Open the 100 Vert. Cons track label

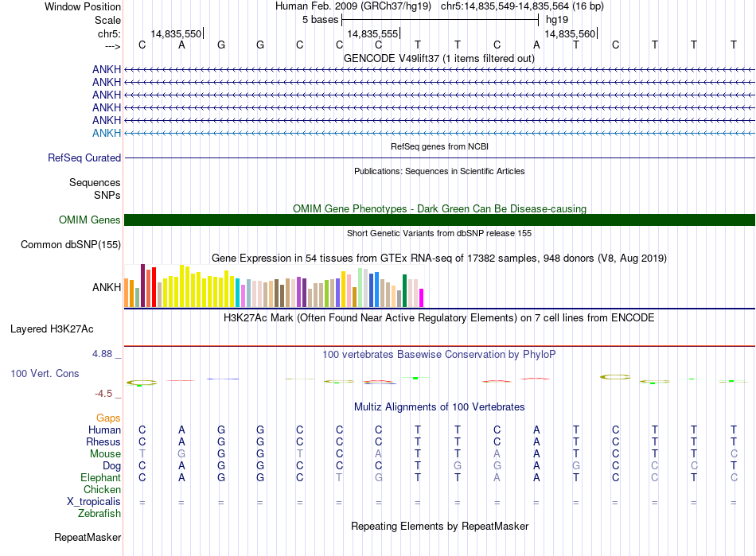(45, 373)
